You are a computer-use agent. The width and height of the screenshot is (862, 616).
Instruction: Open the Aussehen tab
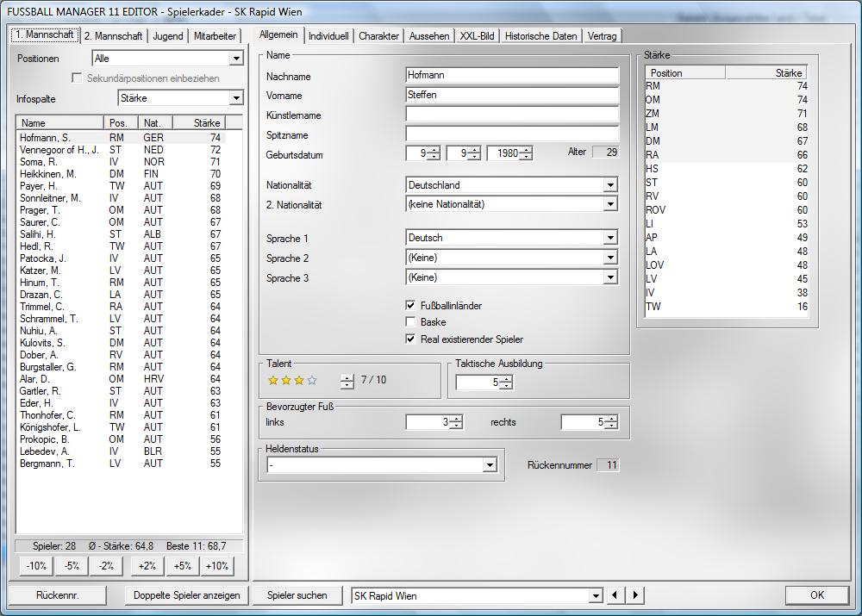coord(429,36)
